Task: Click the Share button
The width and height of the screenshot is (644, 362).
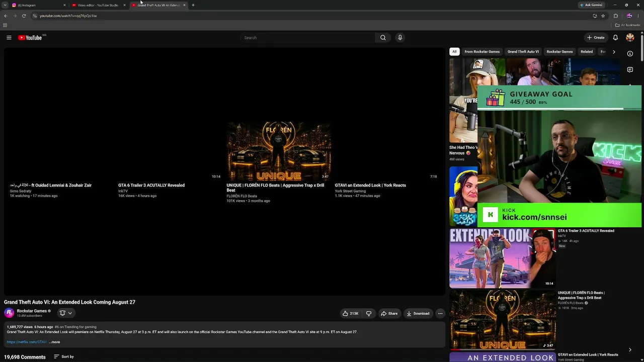Action: tap(389, 313)
